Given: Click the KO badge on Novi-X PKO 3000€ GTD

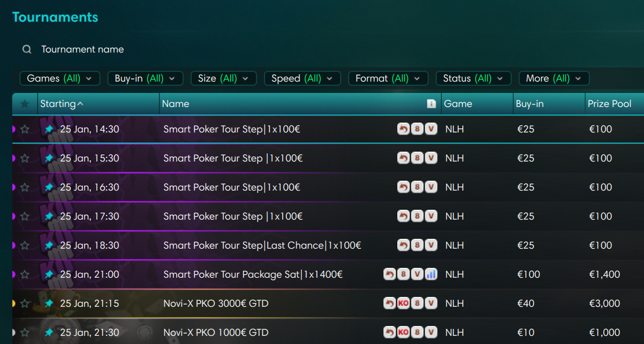Looking at the screenshot, I should 403,303.
